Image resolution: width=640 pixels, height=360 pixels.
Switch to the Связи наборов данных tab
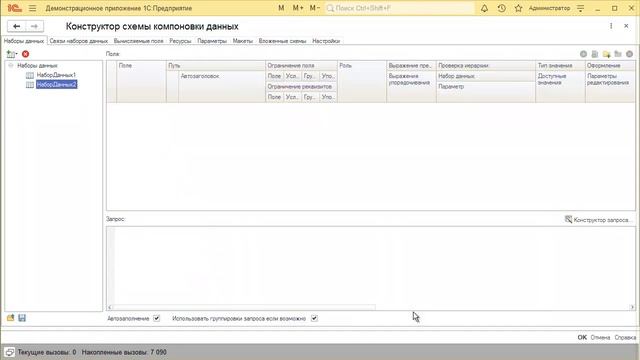click(x=78, y=41)
